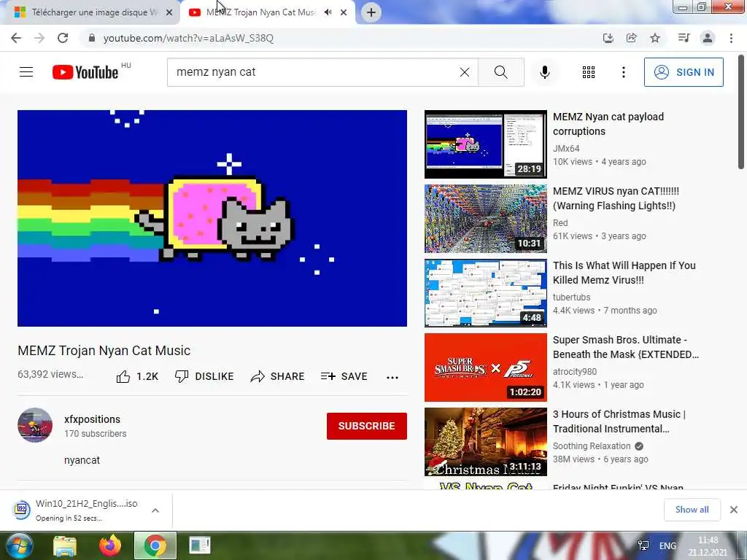Screen dimensions: 747x560
Task: Open the Chrome profile avatar
Action: 708,38
